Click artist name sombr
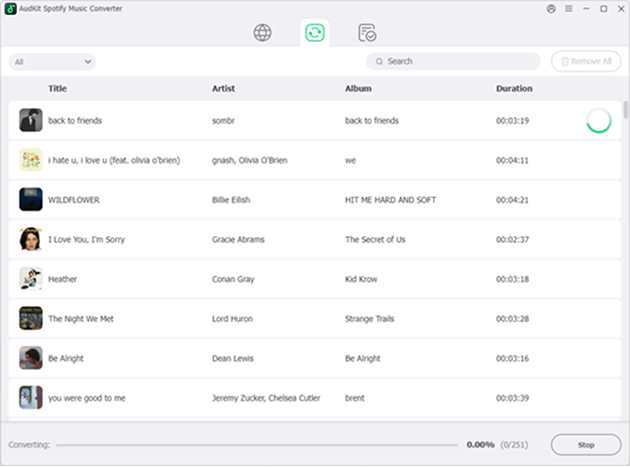Screen dimensions: 630x467 (223, 121)
